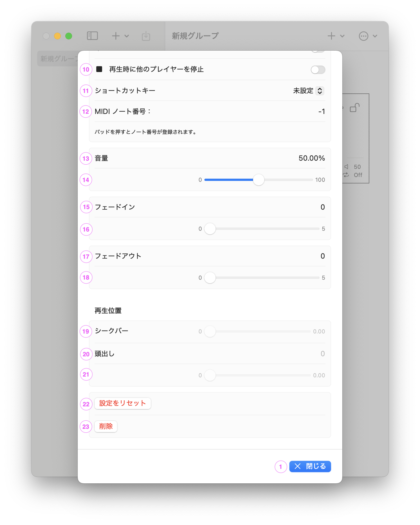Click the パッドを押すとノート番号が登録されます hint text
The image size is (420, 525).
click(145, 132)
